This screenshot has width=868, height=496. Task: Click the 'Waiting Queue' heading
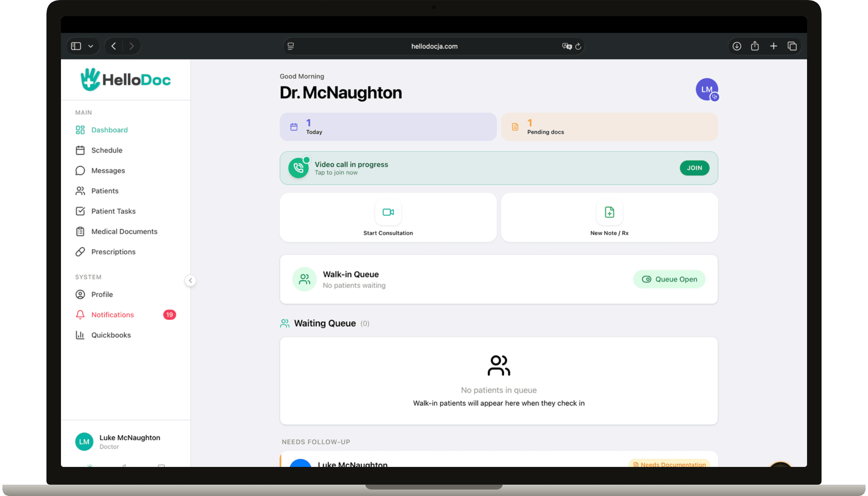click(325, 323)
